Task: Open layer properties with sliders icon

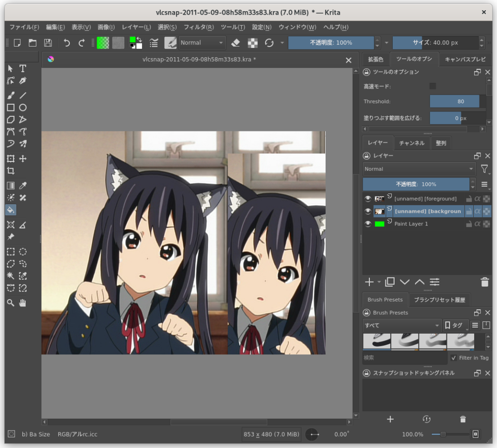Action: coord(434,282)
